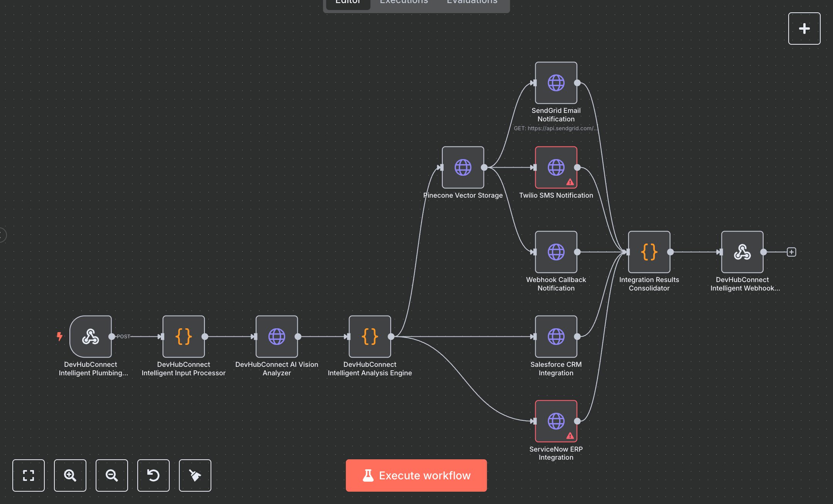Zoom in using the magnifier control
Viewport: 833px width, 504px height.
pyautogui.click(x=70, y=475)
